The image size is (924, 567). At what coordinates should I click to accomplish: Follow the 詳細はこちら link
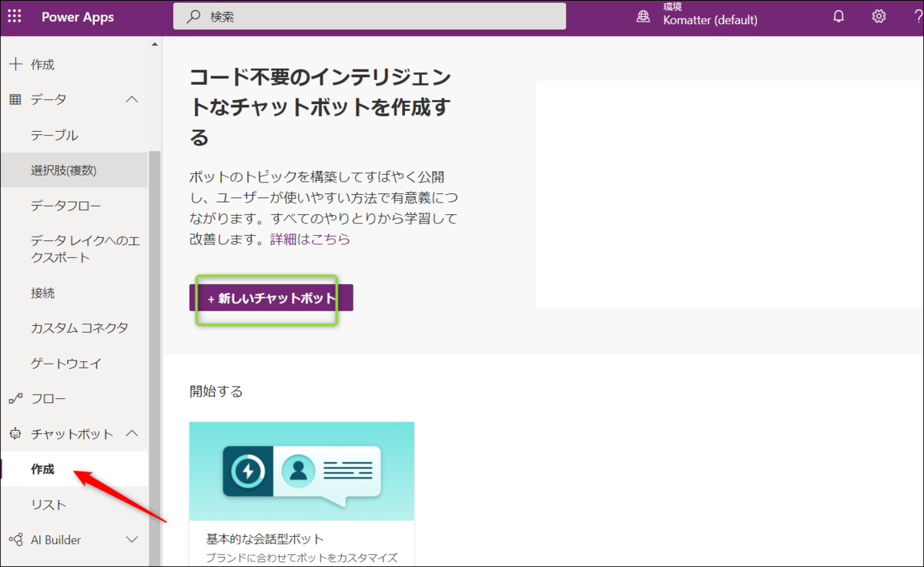[x=310, y=239]
